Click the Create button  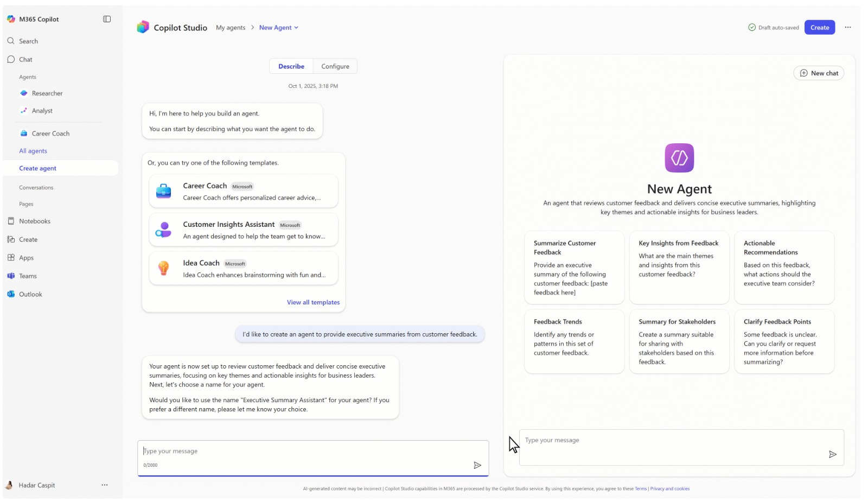(x=819, y=27)
